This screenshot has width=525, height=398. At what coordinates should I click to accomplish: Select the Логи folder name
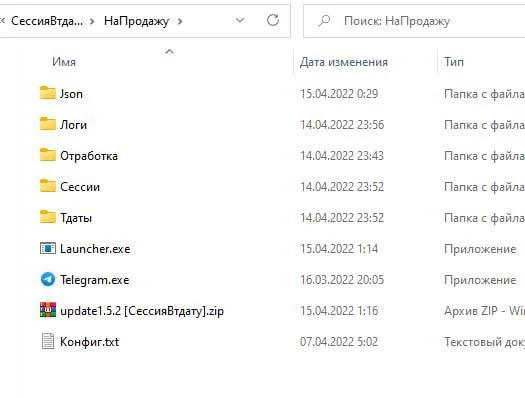point(73,125)
